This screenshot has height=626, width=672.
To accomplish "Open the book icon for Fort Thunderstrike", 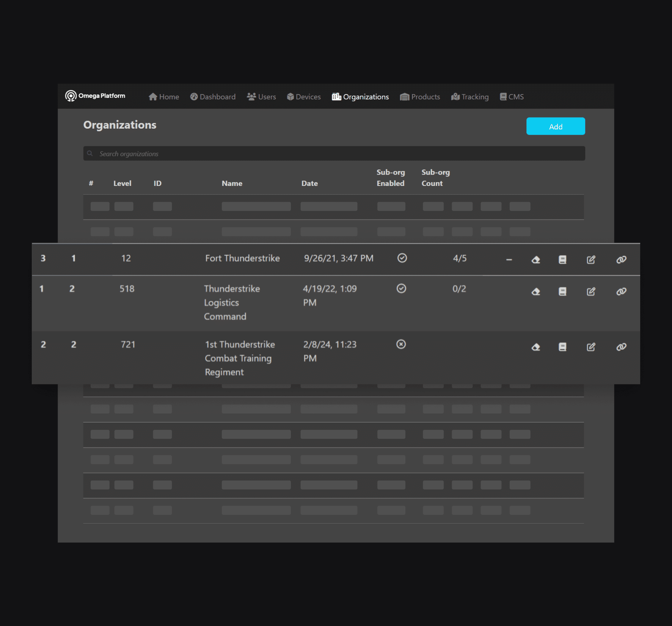I will coord(562,260).
